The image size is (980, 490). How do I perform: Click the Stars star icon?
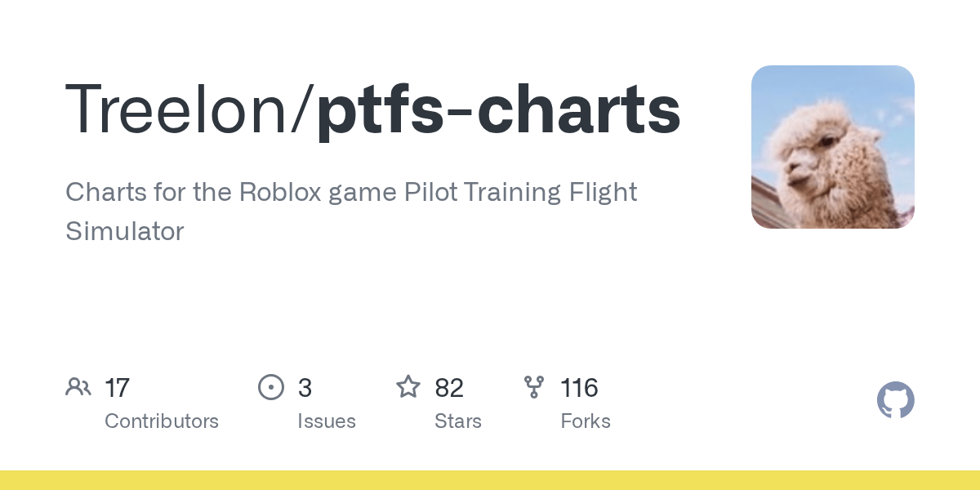coord(408,386)
